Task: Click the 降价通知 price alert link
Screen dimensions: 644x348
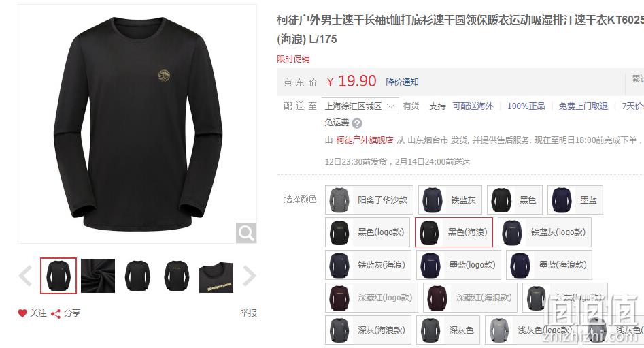Action: pos(402,82)
